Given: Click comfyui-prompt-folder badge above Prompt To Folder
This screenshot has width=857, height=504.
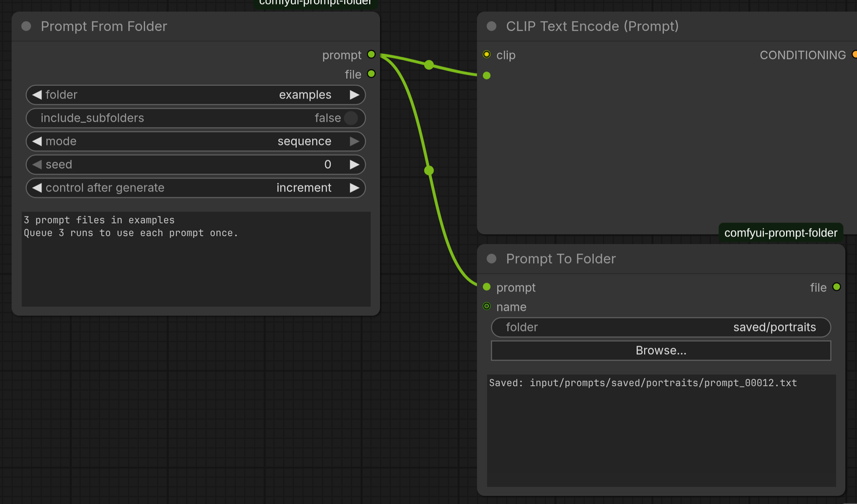Looking at the screenshot, I should [x=780, y=233].
